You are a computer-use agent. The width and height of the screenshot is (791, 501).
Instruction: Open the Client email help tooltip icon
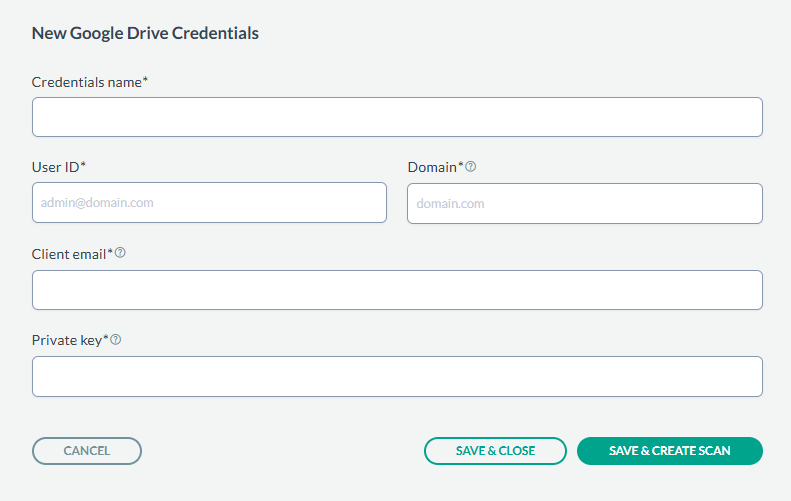[x=120, y=253]
